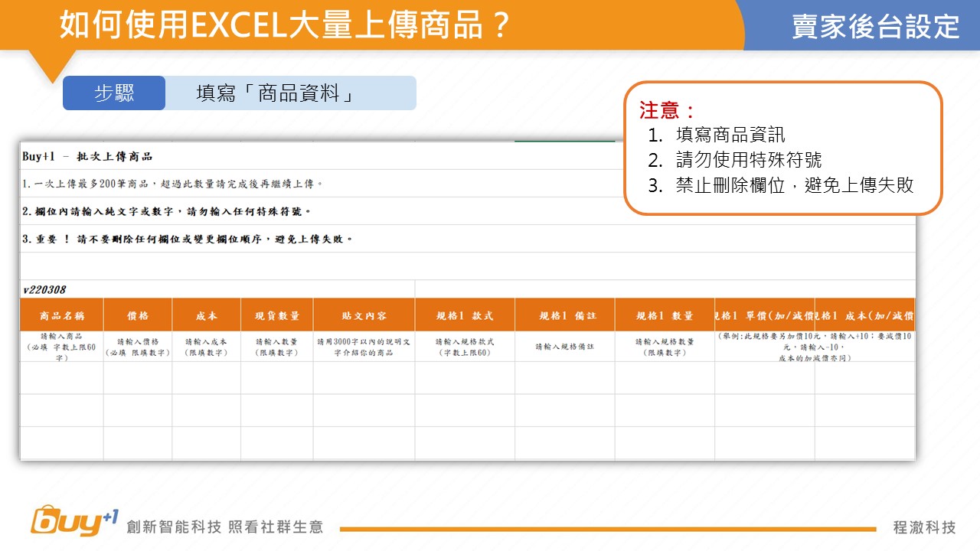Viewport: 980px width, 551px height.
Task: Click the Buy+1 logo in footer
Action: [x=74, y=522]
